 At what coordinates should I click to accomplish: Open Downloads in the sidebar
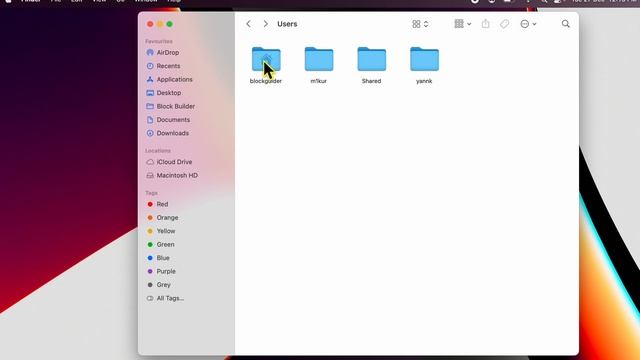pyautogui.click(x=172, y=133)
